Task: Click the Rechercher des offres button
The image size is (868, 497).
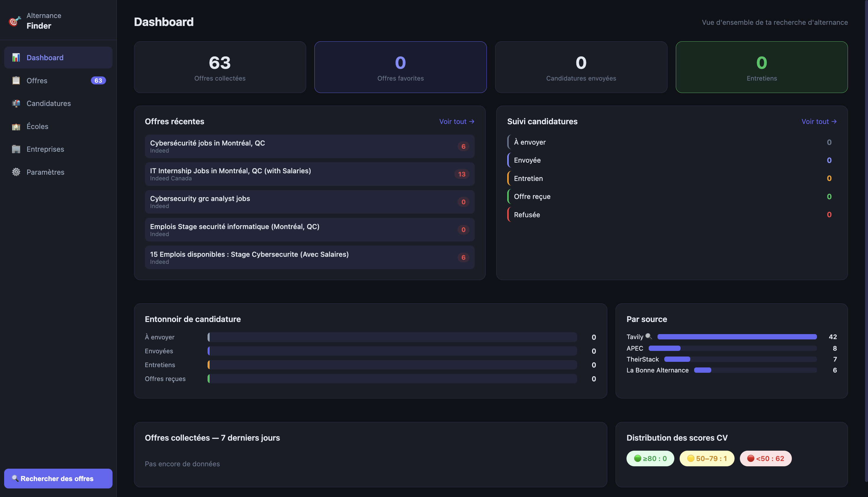Action: (x=58, y=479)
